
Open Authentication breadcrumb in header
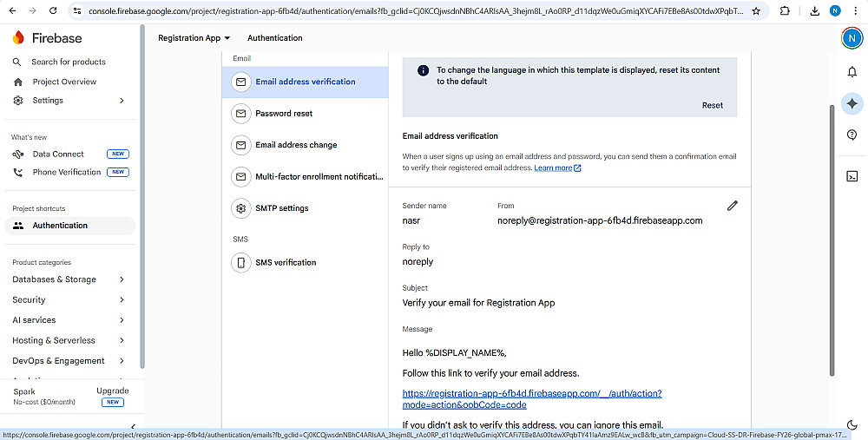(x=274, y=38)
